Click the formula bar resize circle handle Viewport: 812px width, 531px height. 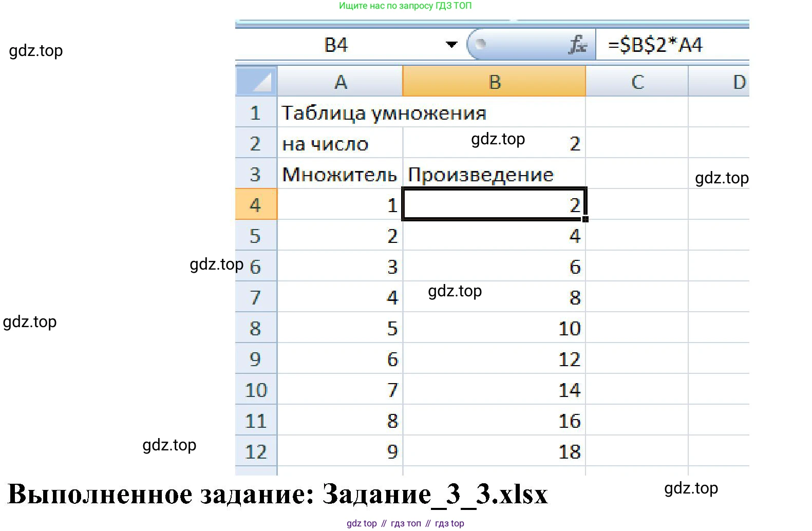pos(481,44)
